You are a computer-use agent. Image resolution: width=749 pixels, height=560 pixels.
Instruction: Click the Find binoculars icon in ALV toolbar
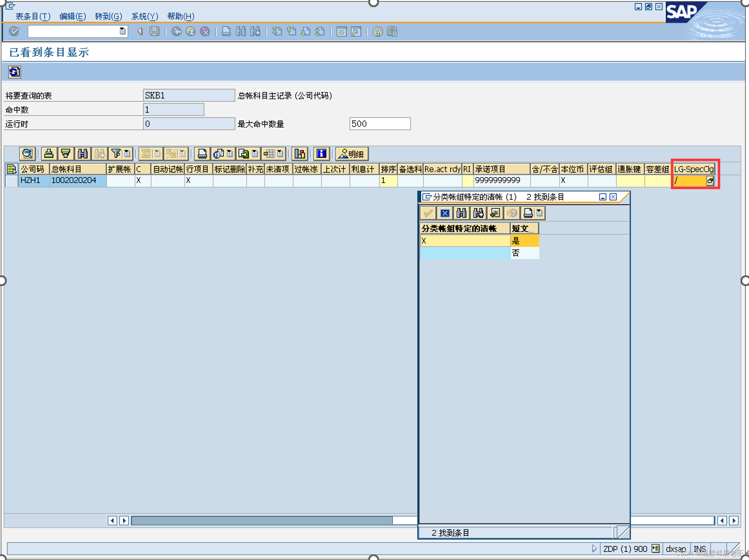pos(82,154)
